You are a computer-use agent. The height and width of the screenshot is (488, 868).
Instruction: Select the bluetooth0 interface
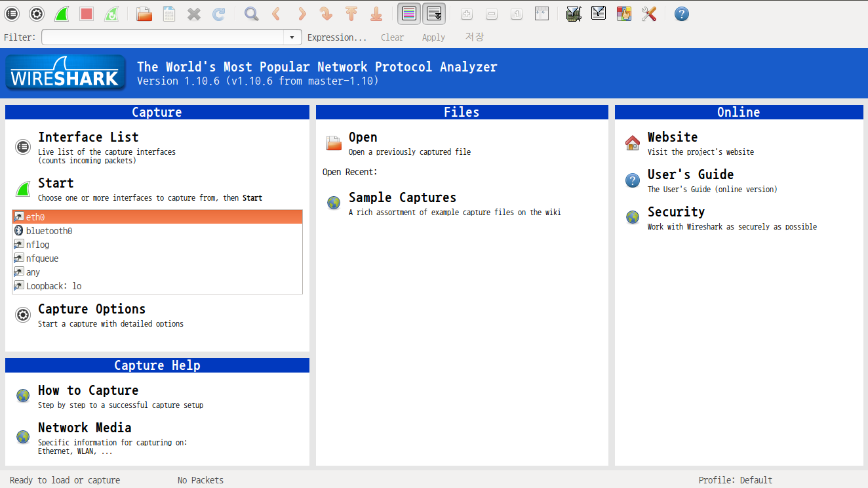click(157, 231)
